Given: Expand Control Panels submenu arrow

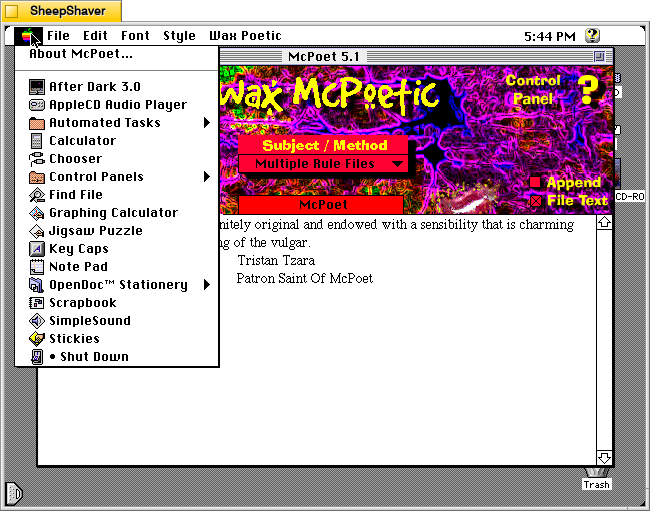Looking at the screenshot, I should tap(207, 177).
